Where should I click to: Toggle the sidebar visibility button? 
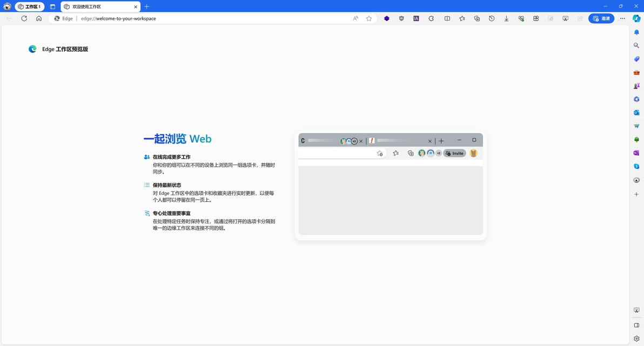click(636, 325)
